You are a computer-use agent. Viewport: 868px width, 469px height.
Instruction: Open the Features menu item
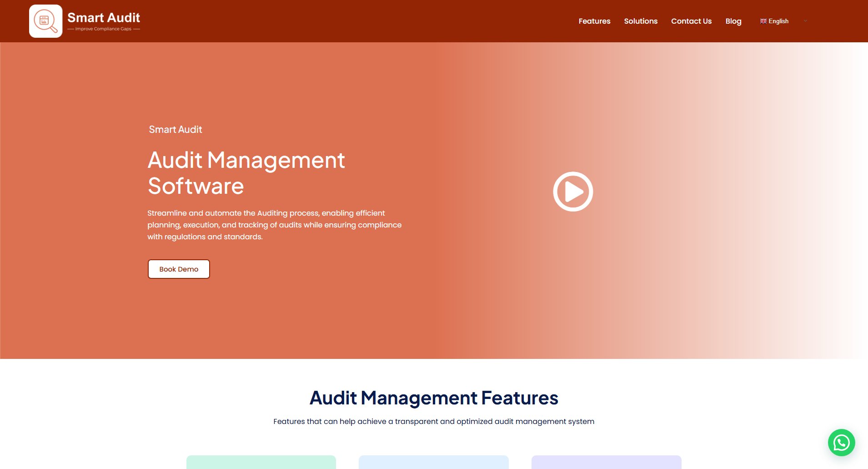point(594,21)
